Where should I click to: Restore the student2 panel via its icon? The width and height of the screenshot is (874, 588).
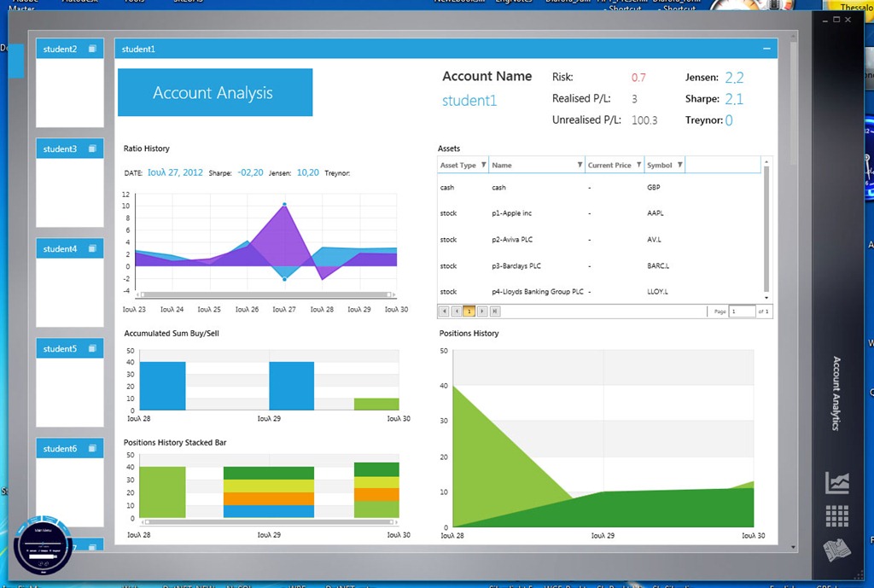pyautogui.click(x=92, y=49)
